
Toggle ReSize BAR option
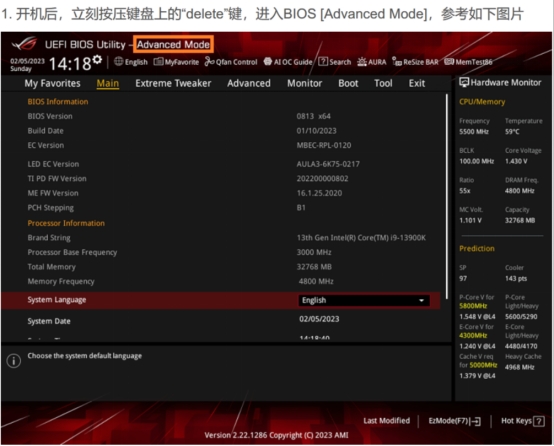415,62
